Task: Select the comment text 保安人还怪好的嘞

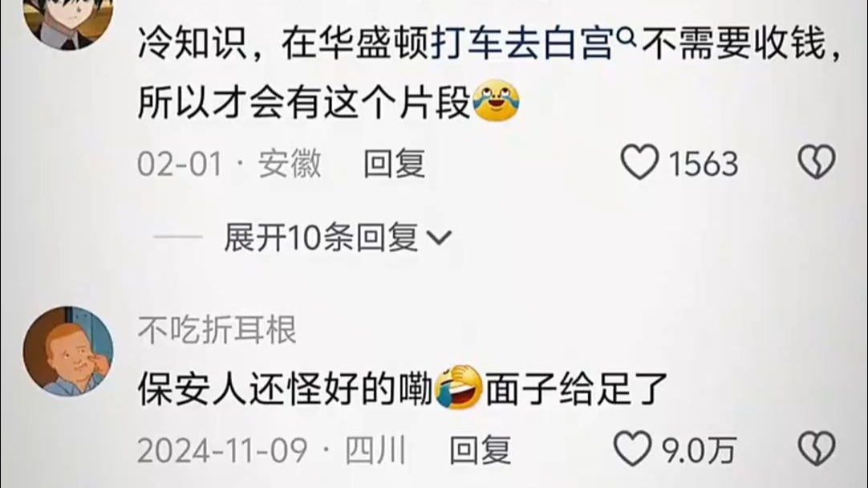Action: click(286, 388)
